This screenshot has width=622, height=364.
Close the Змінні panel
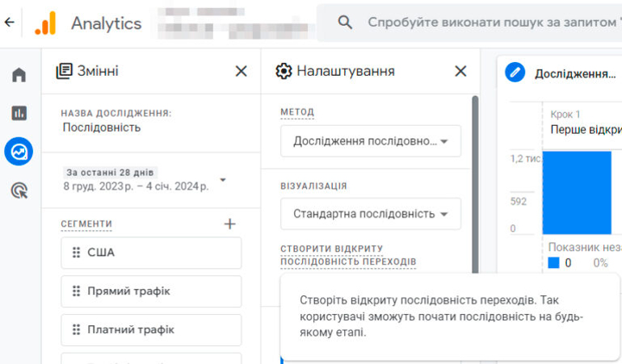click(241, 71)
